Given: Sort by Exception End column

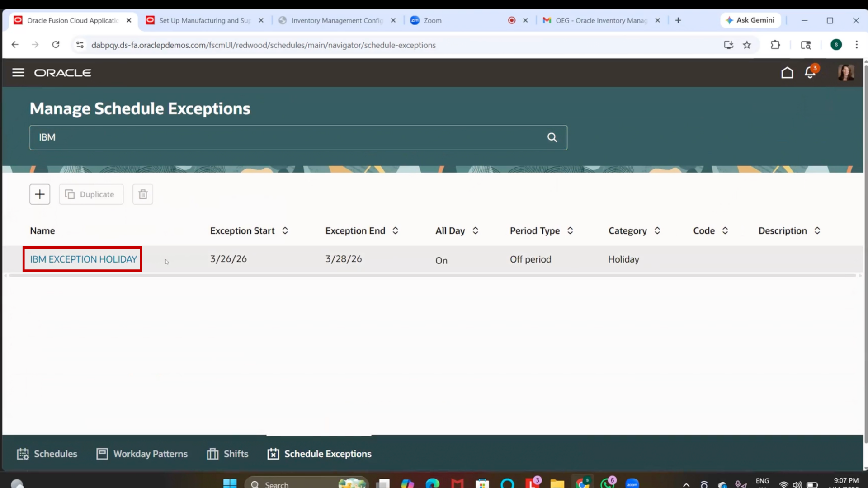Looking at the screenshot, I should click(x=396, y=230).
